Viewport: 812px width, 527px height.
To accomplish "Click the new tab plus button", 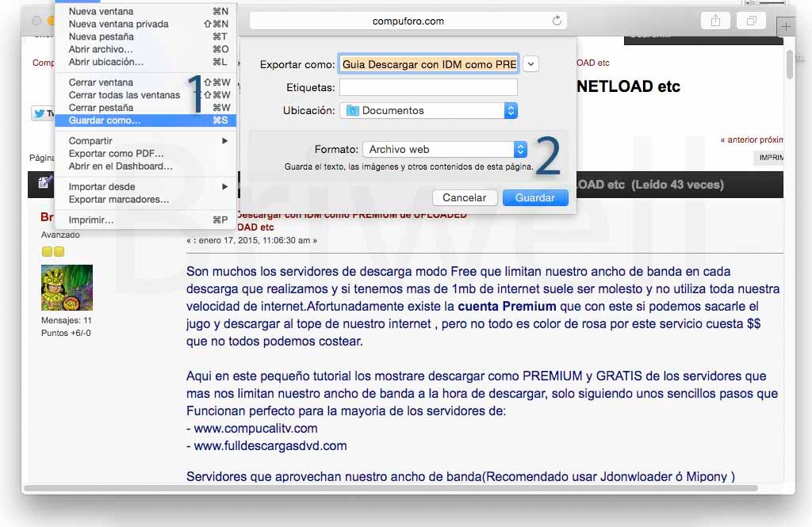I will 786,26.
